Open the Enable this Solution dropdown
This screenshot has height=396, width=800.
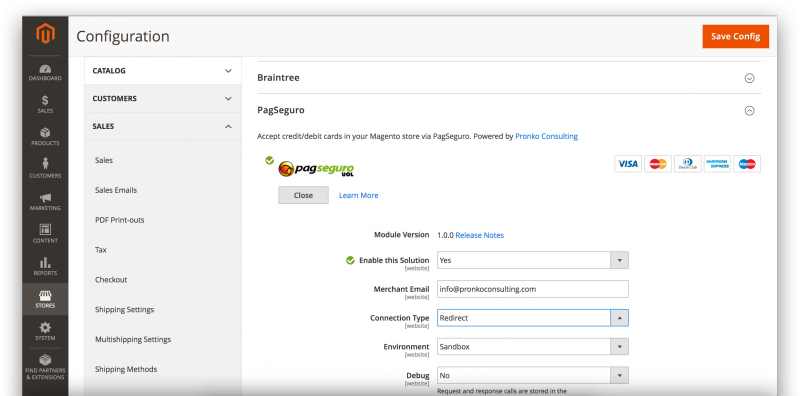pos(533,260)
